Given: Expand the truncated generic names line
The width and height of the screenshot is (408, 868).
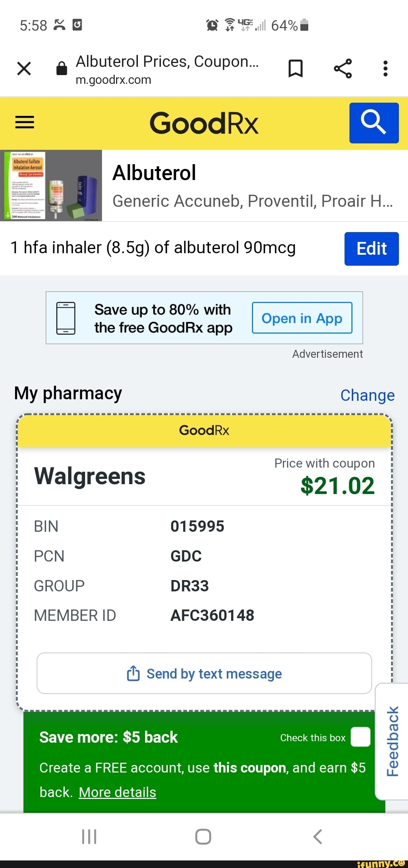Looking at the screenshot, I should pos(253,201).
